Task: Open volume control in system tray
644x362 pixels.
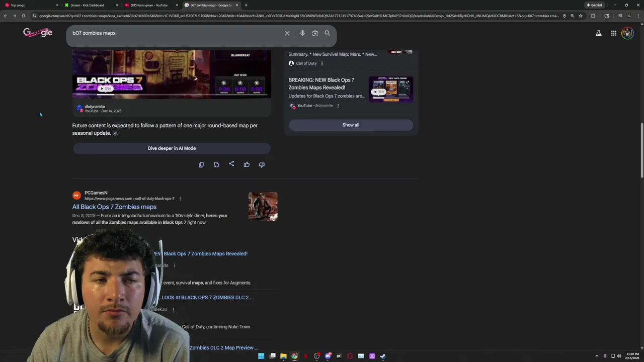Action: pyautogui.click(x=619, y=356)
